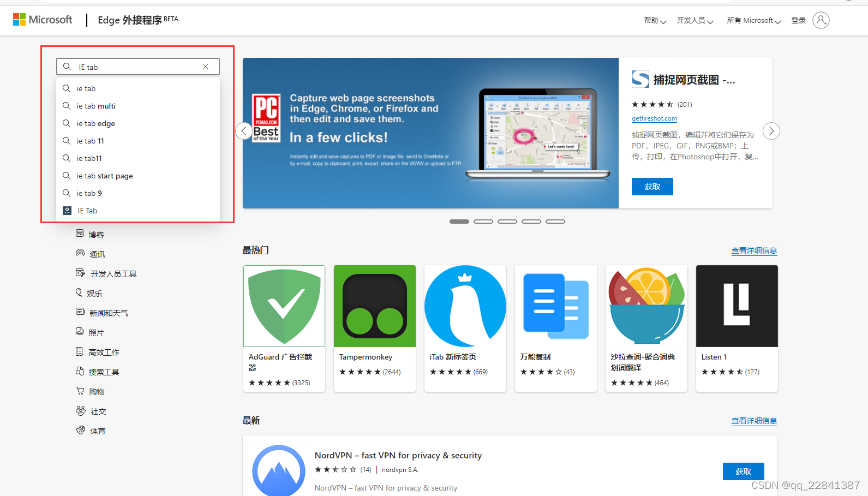Choose suggestion 'ie tab'

138,88
